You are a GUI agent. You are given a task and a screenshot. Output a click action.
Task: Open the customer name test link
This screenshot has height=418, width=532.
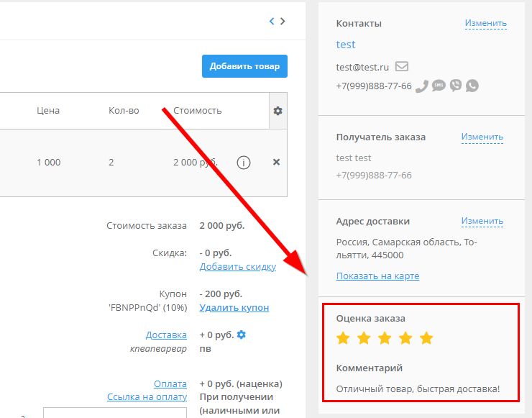coord(346,45)
